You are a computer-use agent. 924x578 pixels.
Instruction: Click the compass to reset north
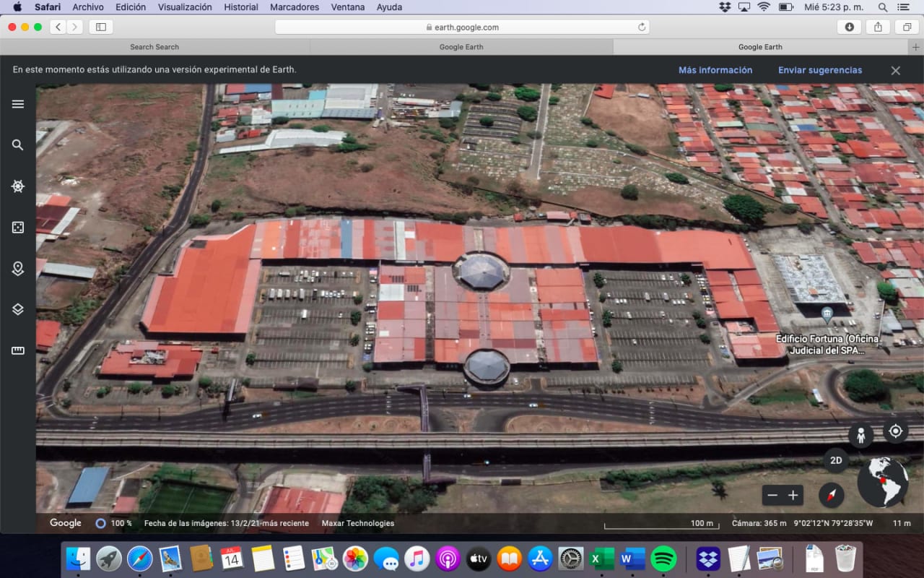[x=832, y=495]
